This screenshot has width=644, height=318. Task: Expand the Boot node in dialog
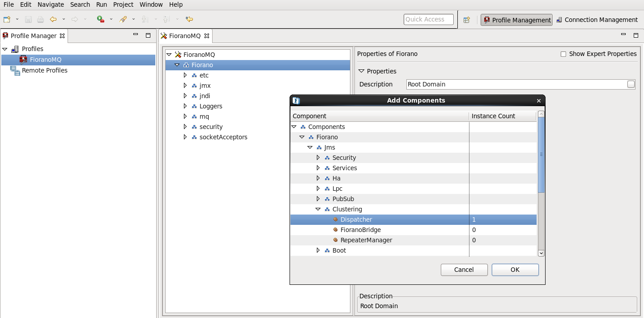point(318,250)
